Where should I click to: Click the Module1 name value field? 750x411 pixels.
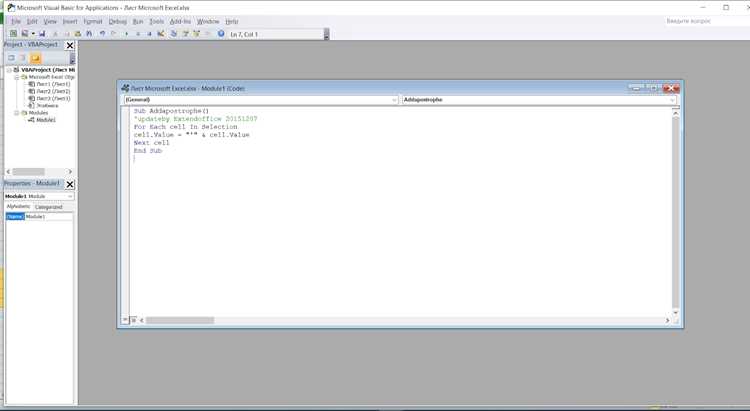tap(49, 217)
